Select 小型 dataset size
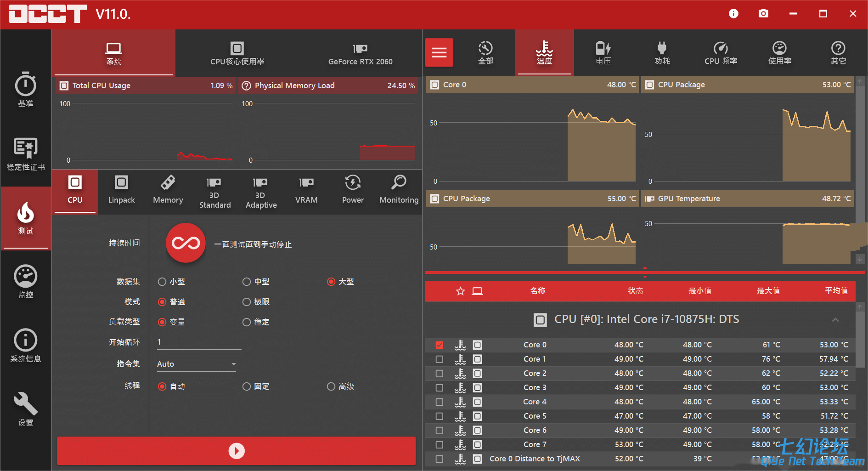Image resolution: width=868 pixels, height=471 pixels. (171, 282)
